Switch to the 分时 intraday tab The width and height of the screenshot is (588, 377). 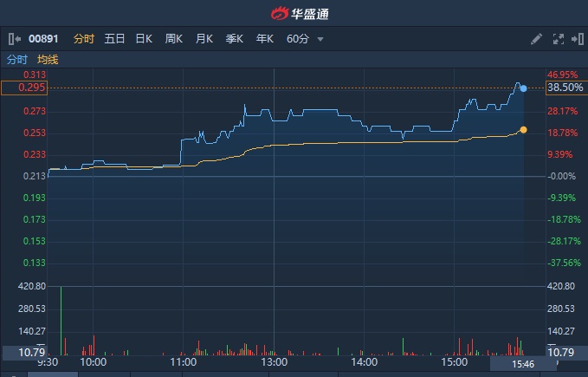[x=84, y=39]
